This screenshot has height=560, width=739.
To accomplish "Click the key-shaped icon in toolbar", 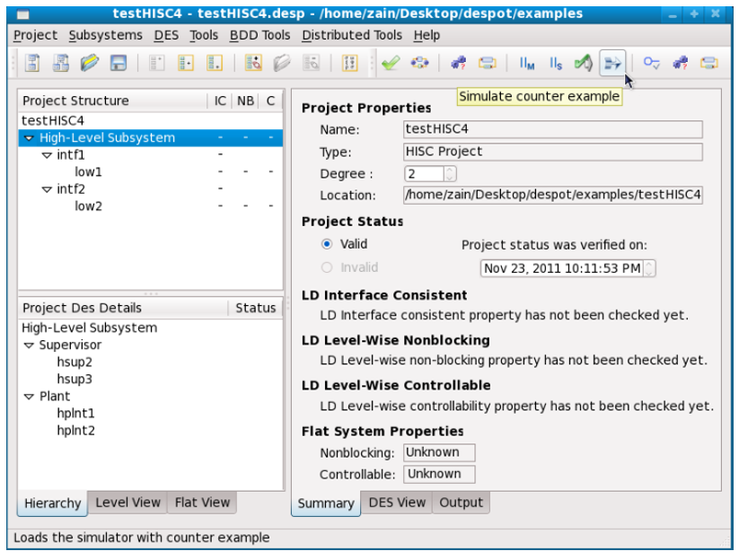I will (x=651, y=63).
